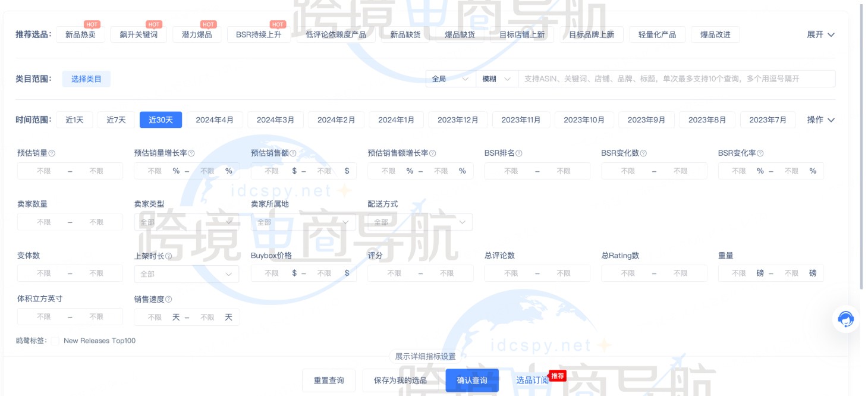Switch to the 2023年12月 tab

coord(458,119)
